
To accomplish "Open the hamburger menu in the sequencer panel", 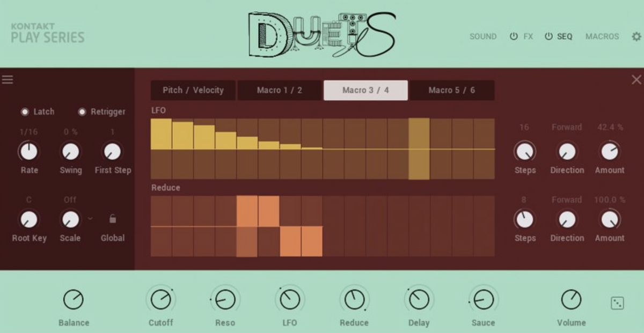I will click(x=8, y=80).
